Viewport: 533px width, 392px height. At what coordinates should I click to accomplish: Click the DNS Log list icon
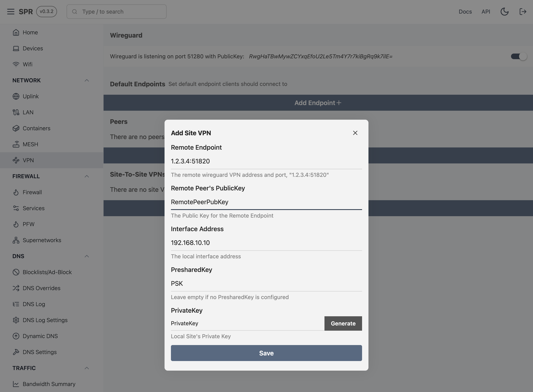tap(16, 304)
